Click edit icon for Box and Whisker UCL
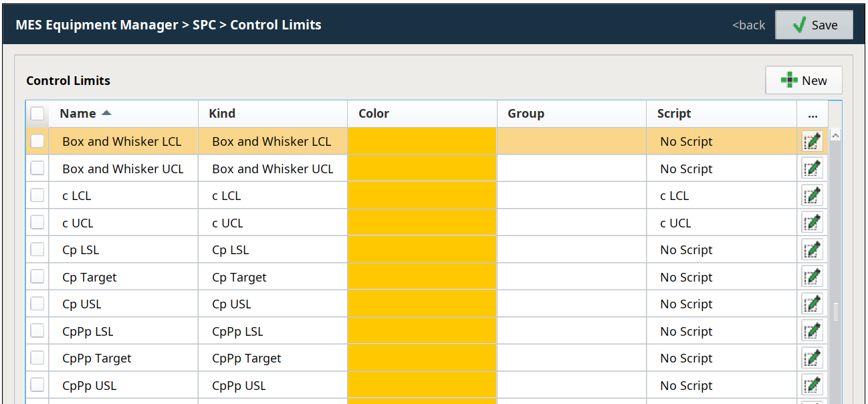The image size is (868, 404). coord(812,169)
